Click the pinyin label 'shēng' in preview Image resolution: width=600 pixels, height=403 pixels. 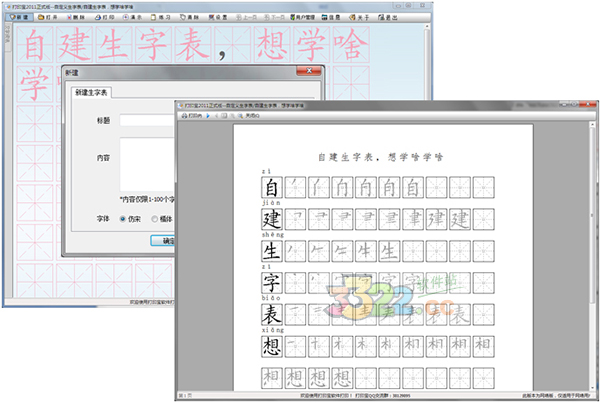coord(272,235)
